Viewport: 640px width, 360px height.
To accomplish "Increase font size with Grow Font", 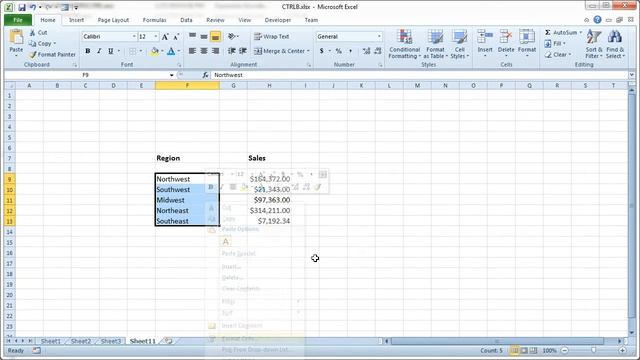I will pos(165,37).
